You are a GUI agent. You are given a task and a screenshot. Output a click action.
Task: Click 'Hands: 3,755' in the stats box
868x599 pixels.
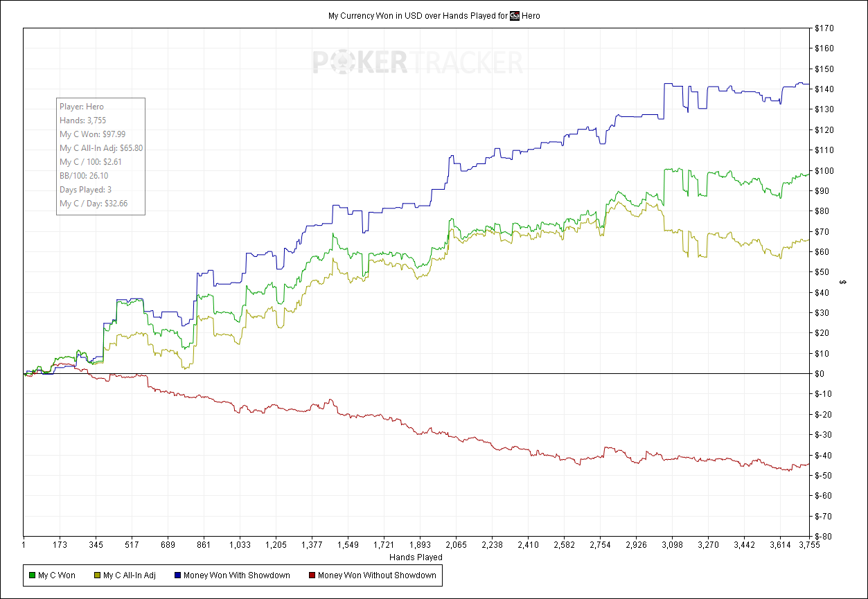pyautogui.click(x=82, y=120)
